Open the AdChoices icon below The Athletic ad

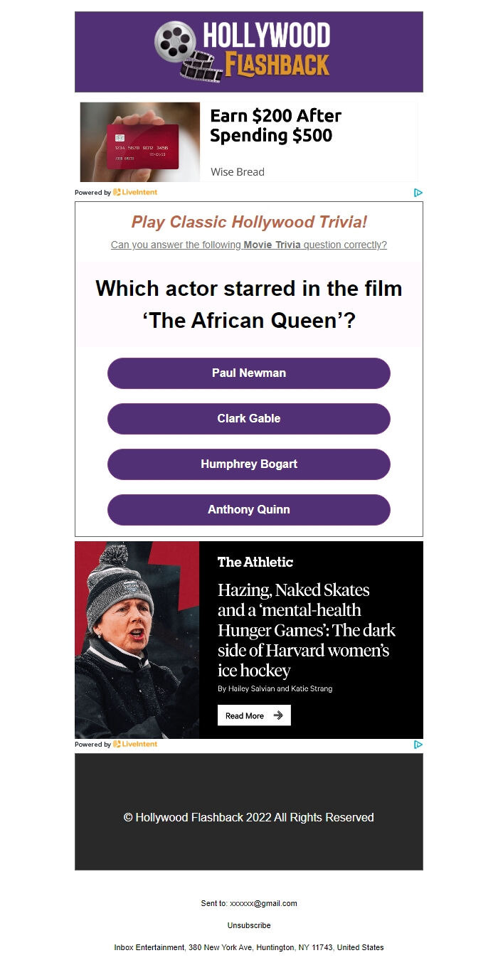[418, 745]
